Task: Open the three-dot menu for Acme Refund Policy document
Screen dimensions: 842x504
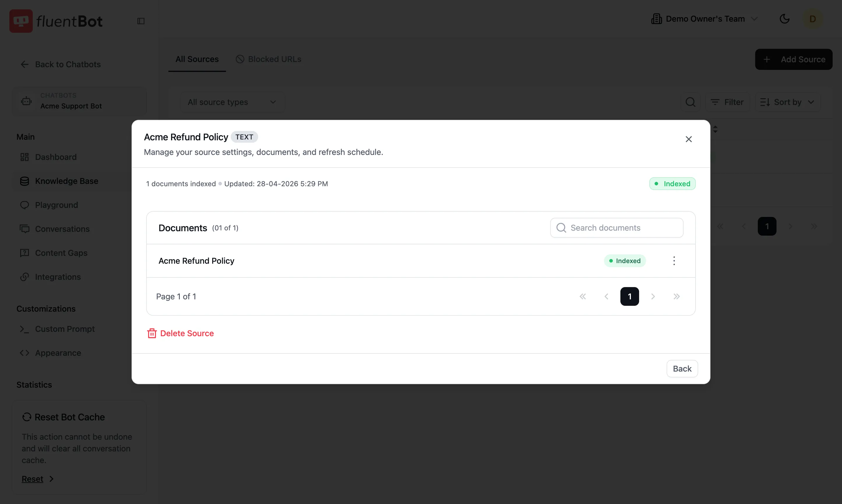Action: coord(674,261)
